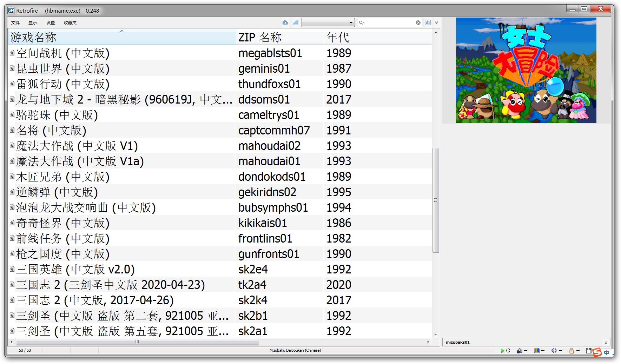
Task: Click the scroll up arrow of game list
Action: [436, 32]
